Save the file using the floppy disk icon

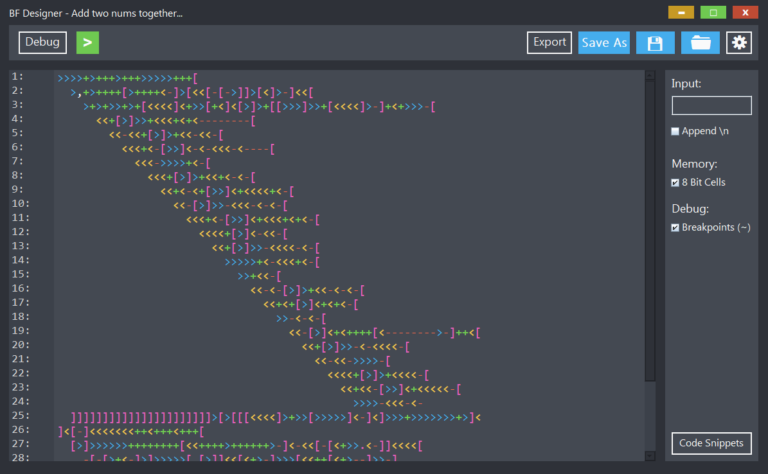(x=655, y=43)
